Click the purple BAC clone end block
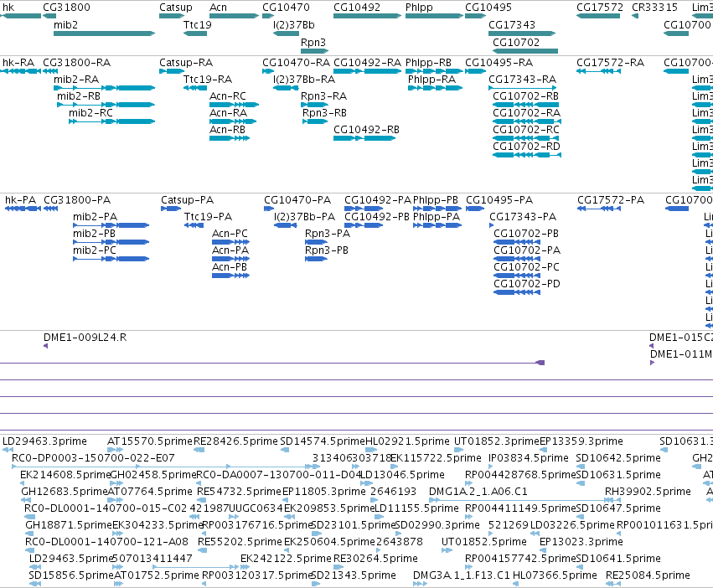This screenshot has height=588, width=713. [540, 363]
